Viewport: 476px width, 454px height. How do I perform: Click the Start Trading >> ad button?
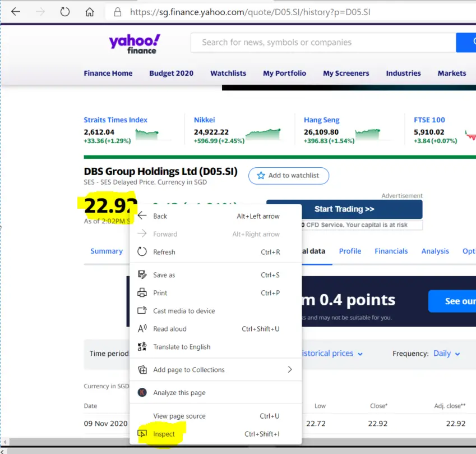pyautogui.click(x=344, y=209)
